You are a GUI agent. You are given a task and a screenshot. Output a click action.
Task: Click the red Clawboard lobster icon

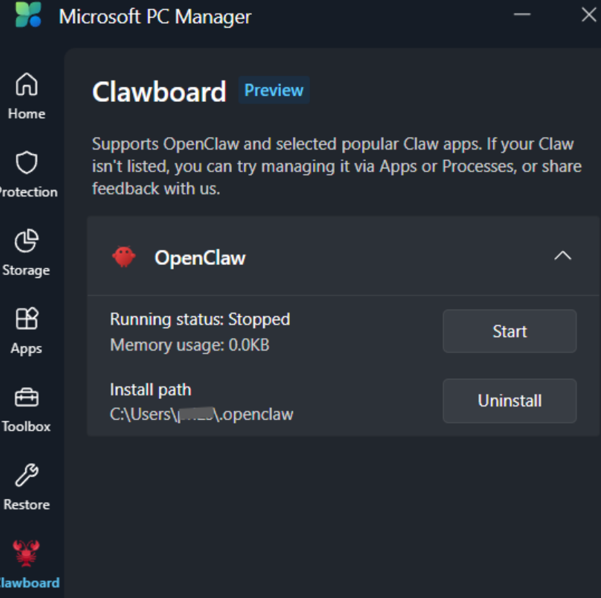pos(26,553)
